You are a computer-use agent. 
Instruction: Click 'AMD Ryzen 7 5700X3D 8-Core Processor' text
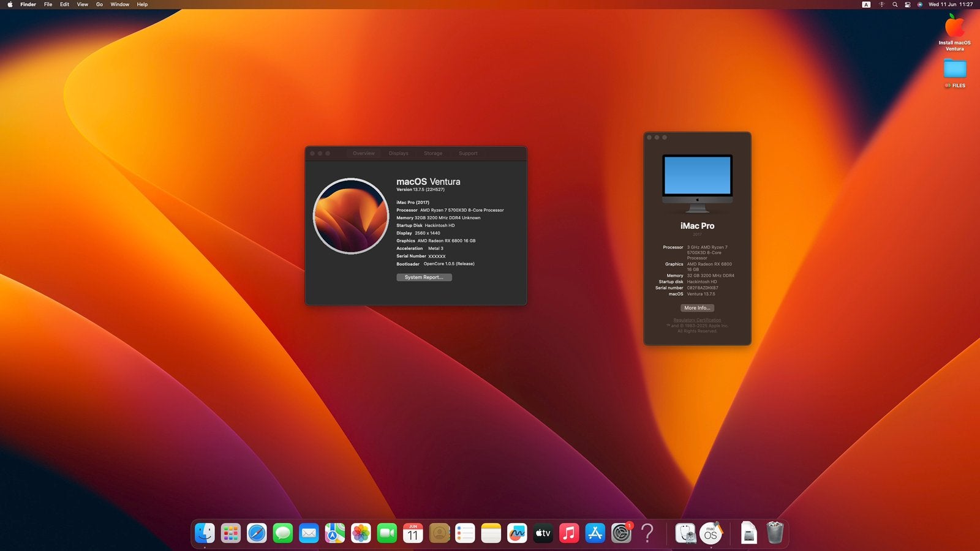462,210
